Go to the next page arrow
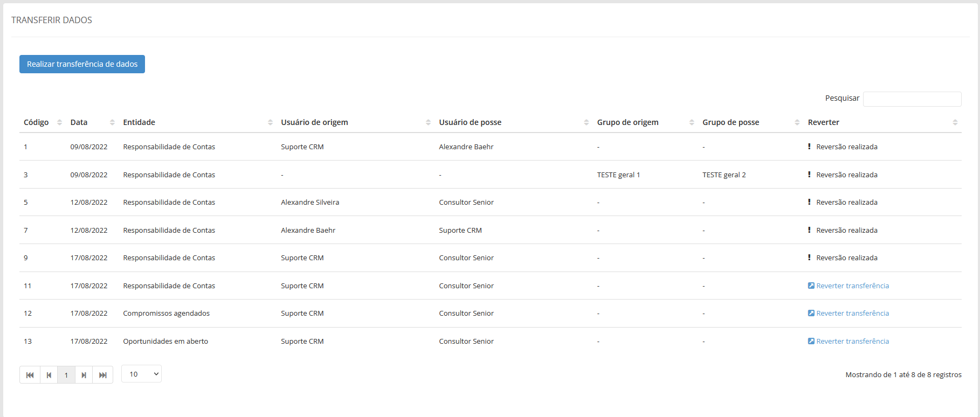Screen dimensions: 980x417 pyautogui.click(x=84, y=375)
